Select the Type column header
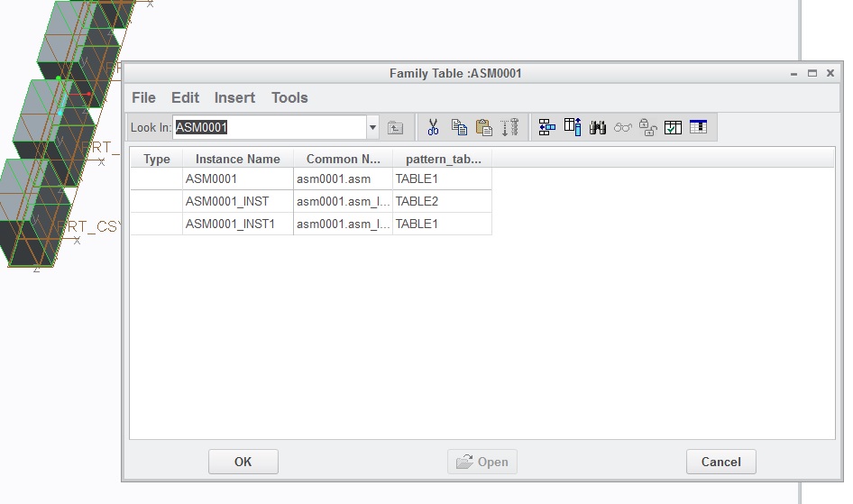853x504 pixels. [157, 159]
